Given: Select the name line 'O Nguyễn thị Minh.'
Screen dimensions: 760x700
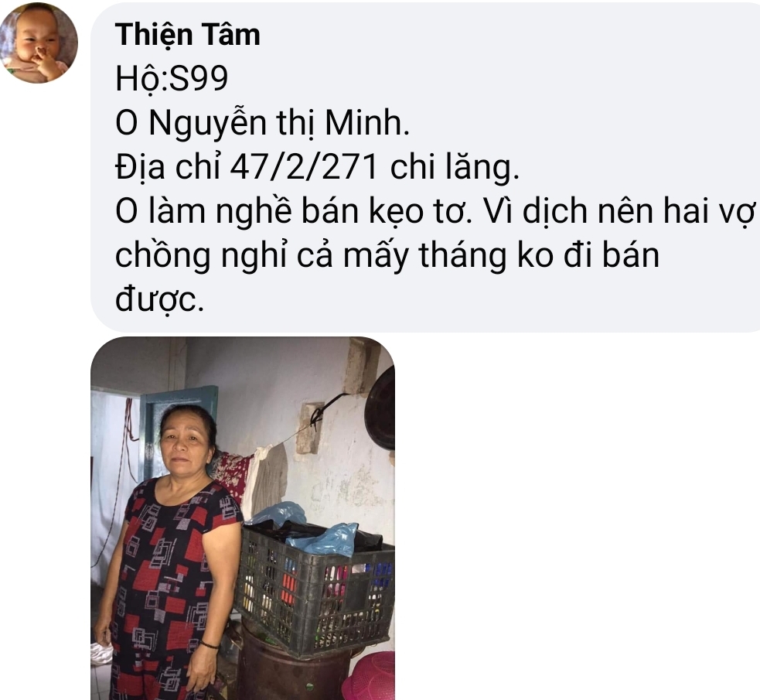Looking at the screenshot, I should pos(262,122).
